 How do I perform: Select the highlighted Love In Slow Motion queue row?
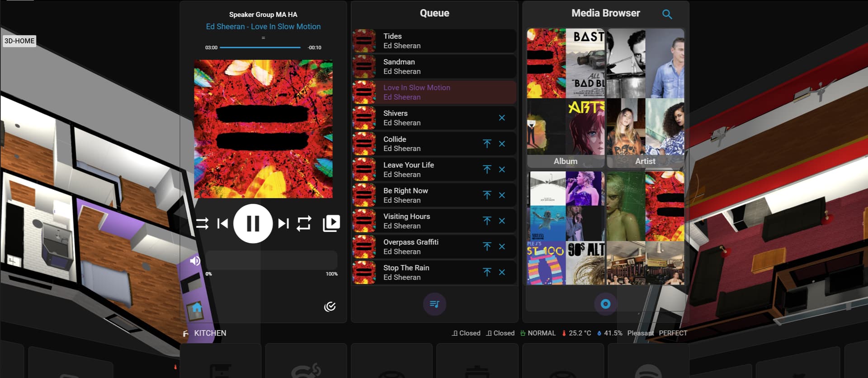[434, 93]
